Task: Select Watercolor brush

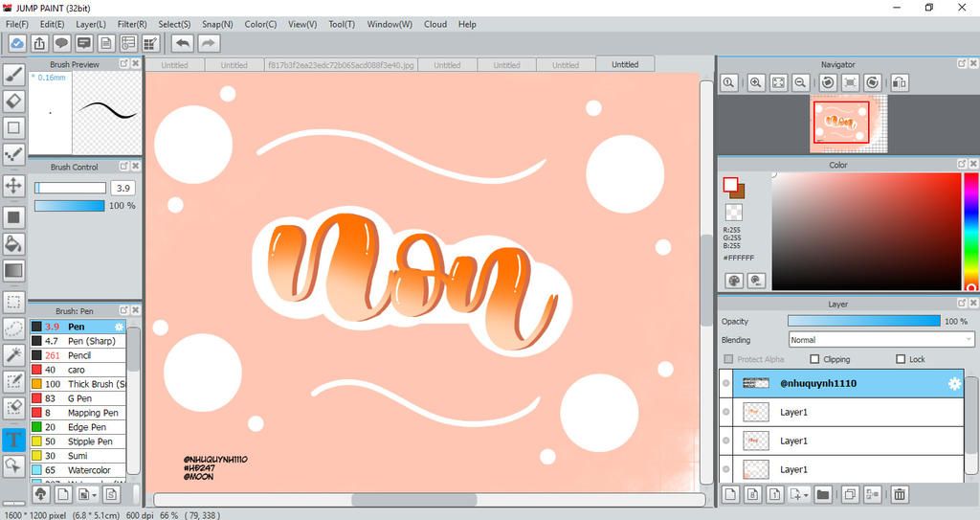Action: (78, 470)
